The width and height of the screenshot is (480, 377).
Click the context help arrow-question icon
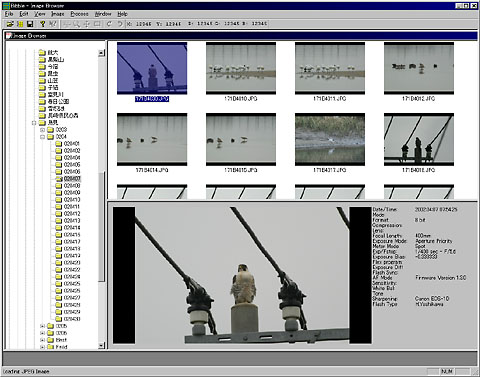click(x=52, y=24)
